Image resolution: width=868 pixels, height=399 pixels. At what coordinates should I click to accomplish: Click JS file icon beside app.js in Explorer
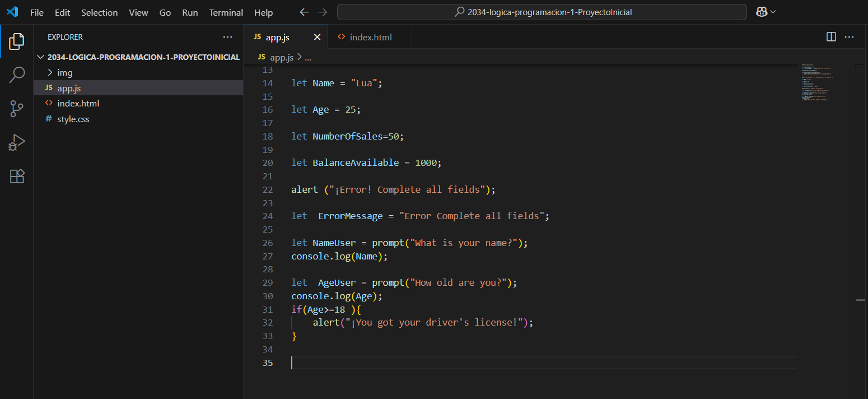pos(49,88)
